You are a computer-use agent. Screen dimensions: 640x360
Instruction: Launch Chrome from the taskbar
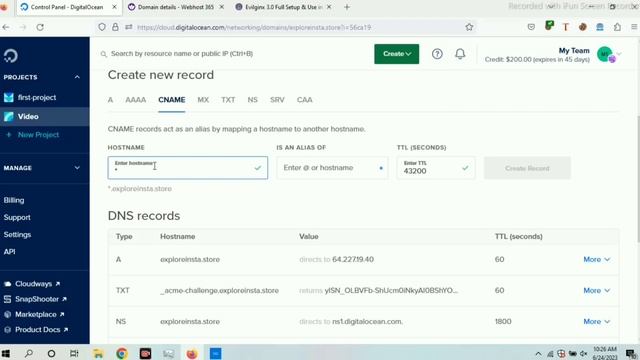click(122, 353)
